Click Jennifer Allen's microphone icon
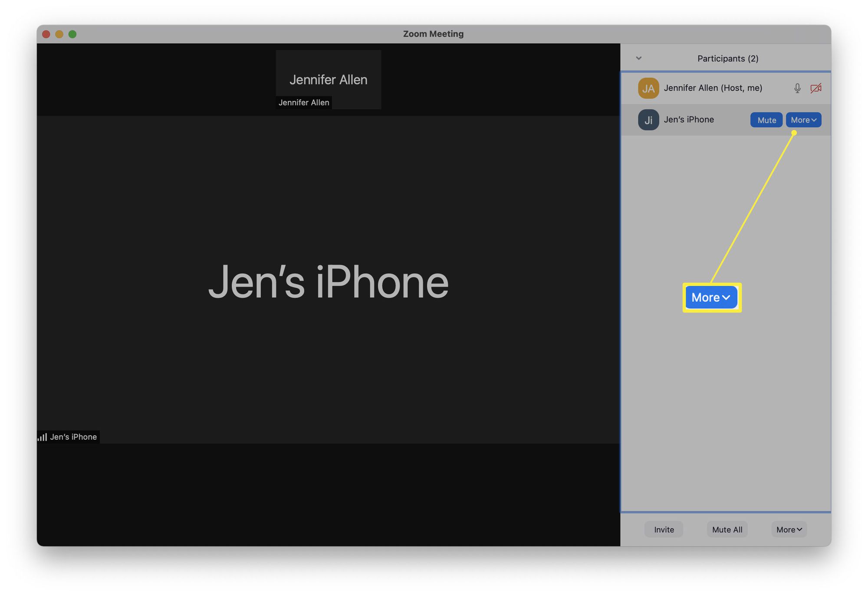This screenshot has width=868, height=595. 797,88
